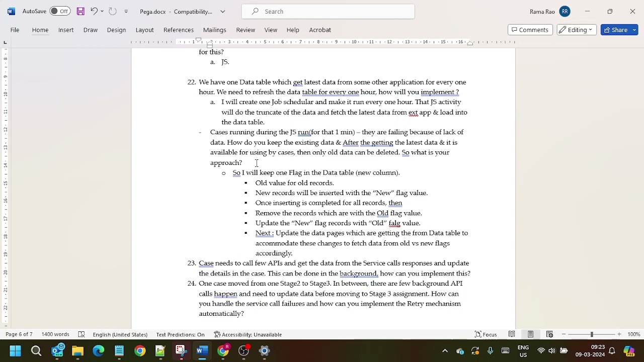The height and width of the screenshot is (362, 644).
Task: Click the Save icon in the title bar
Action: (x=80, y=11)
